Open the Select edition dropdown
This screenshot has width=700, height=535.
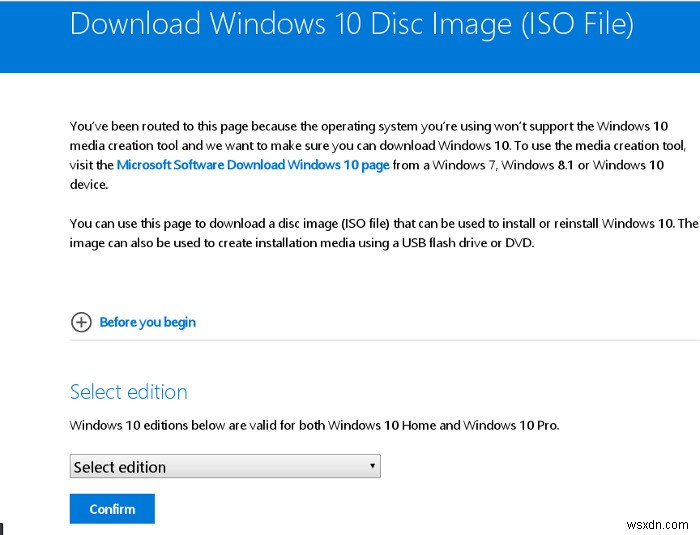coord(225,466)
